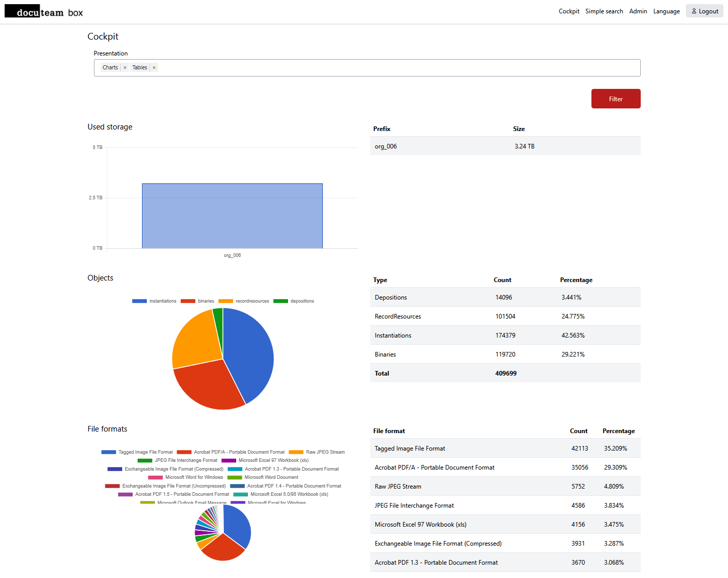Viewport: 728px width, 578px height.
Task: Go to Simple search
Action: pos(604,11)
